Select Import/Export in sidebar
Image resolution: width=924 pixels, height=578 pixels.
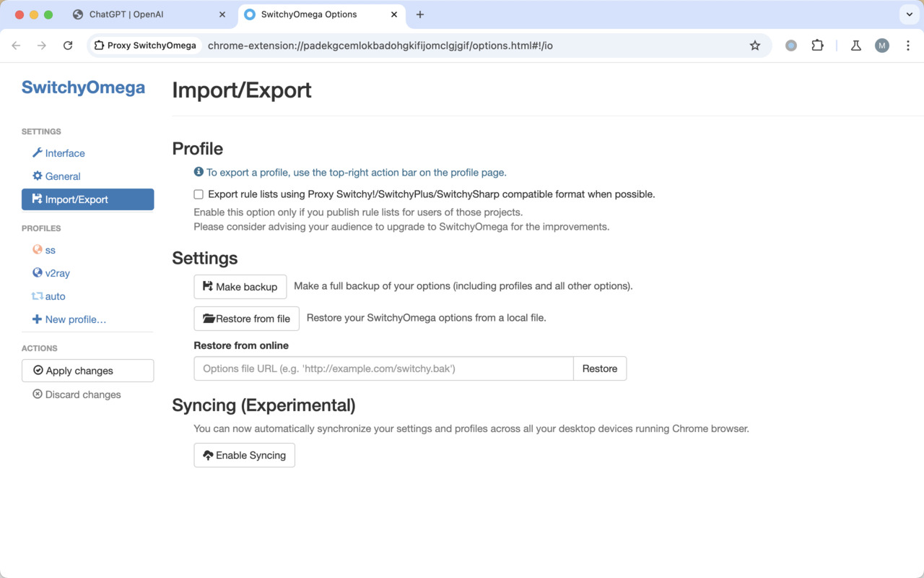pyautogui.click(x=87, y=199)
